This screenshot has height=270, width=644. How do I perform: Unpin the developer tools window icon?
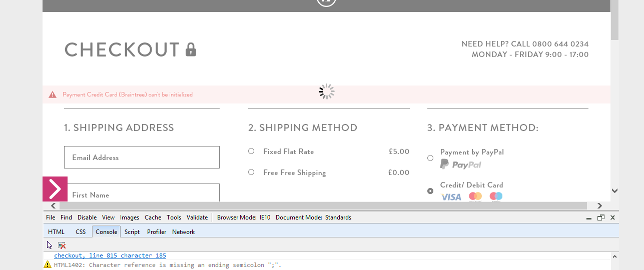[601, 217]
